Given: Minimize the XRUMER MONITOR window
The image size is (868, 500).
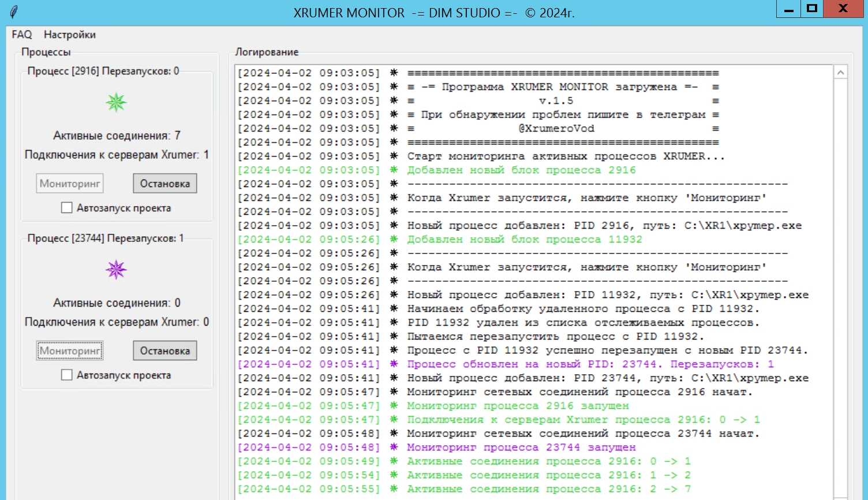Looking at the screenshot, I should 788,9.
